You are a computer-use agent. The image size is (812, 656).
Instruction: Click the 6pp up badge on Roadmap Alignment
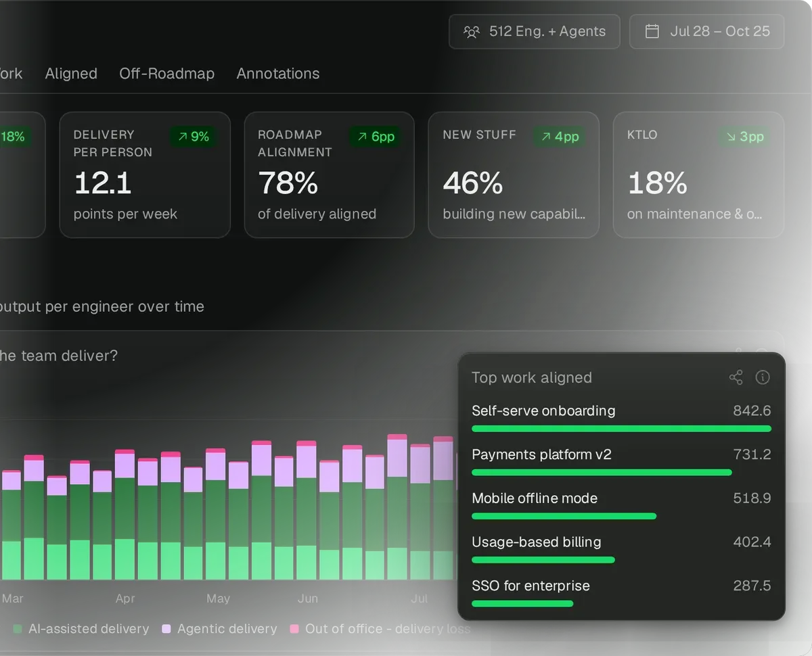376,137
